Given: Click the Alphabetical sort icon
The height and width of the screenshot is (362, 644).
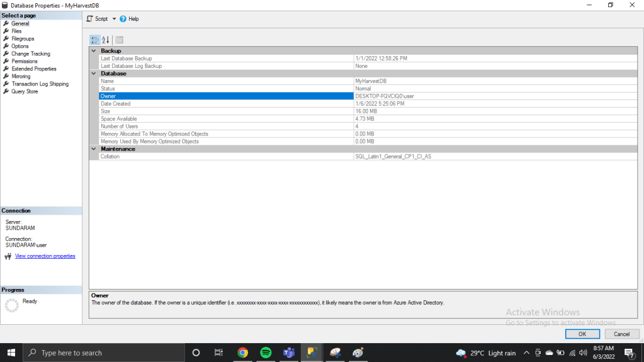Looking at the screenshot, I should (106, 40).
